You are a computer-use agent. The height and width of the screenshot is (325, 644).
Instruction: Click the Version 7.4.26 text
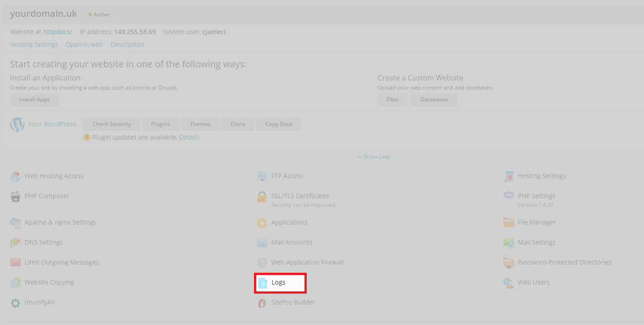pyautogui.click(x=536, y=205)
